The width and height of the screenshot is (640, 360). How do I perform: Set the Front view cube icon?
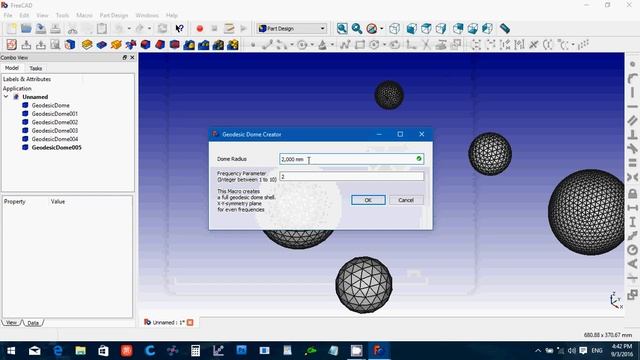click(x=412, y=29)
